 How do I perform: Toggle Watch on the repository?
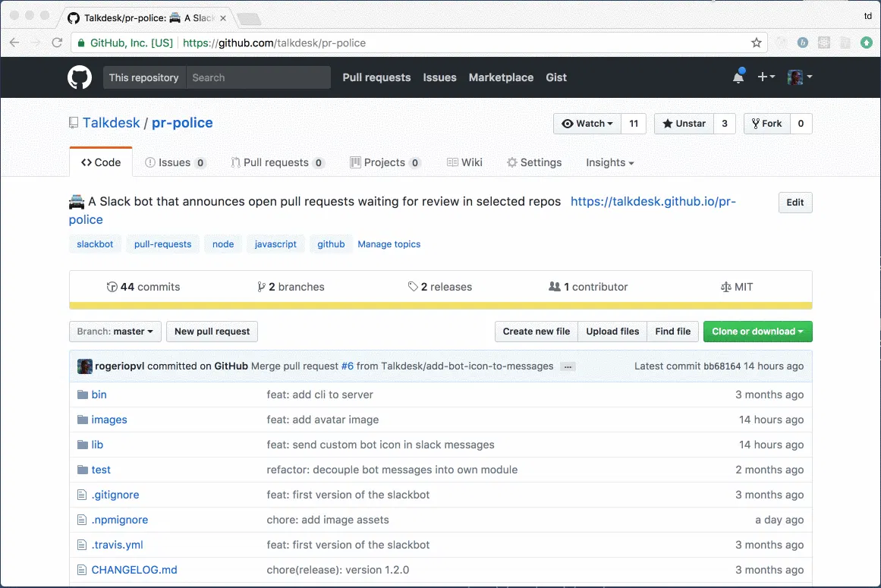tap(587, 124)
